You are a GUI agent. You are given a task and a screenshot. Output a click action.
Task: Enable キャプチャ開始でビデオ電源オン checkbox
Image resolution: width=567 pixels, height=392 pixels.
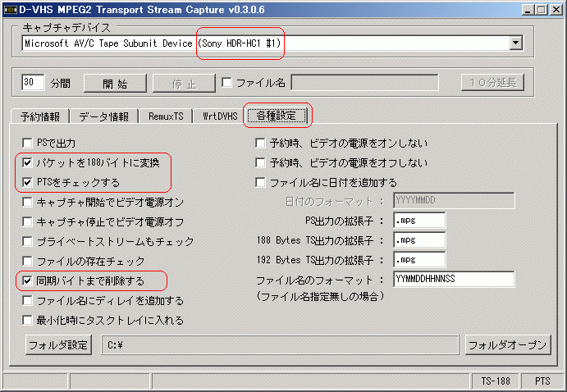click(27, 202)
